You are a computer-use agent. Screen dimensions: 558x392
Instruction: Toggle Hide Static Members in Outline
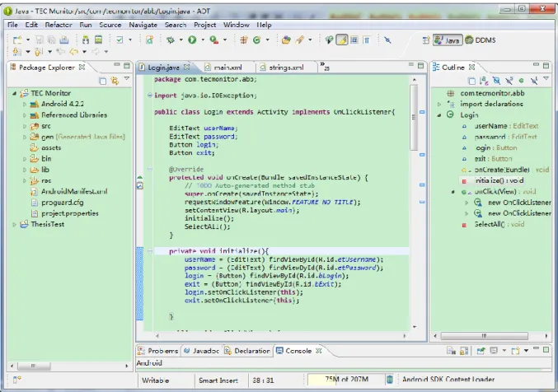(509, 81)
